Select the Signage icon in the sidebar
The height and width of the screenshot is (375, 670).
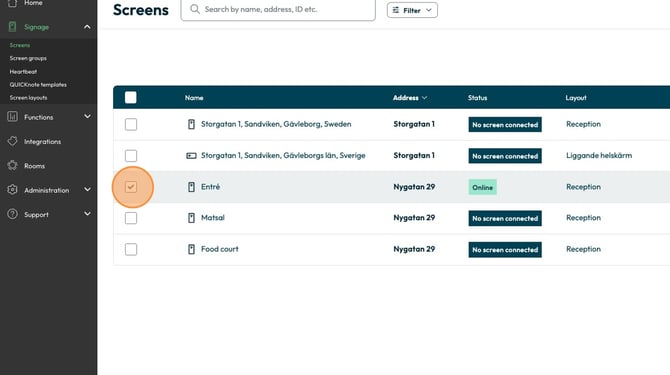(x=12, y=27)
